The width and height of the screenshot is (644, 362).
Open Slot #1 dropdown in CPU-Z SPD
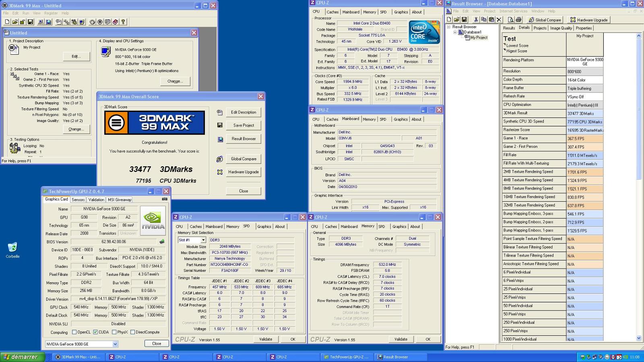coord(203,240)
